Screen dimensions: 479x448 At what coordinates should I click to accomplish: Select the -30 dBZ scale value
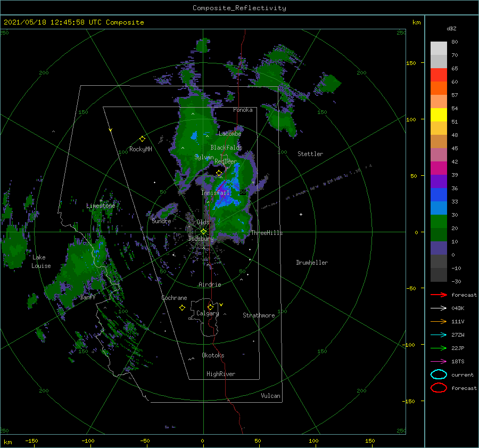pos(456,281)
